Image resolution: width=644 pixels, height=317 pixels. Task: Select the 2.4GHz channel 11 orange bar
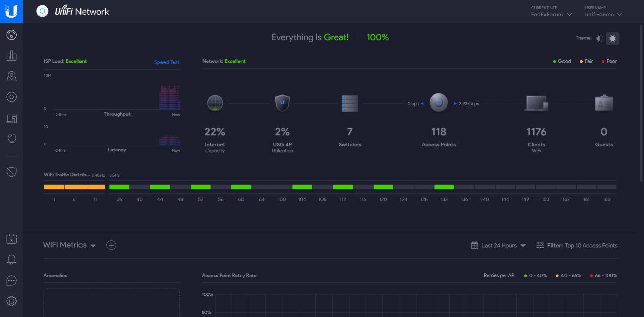(x=95, y=187)
